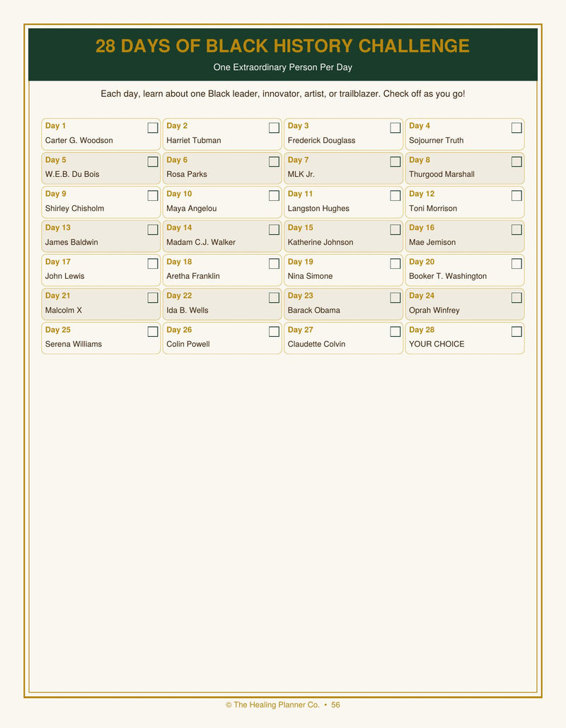
Task: Mark Day 23 Barack Obama complete
Action: pos(395,298)
